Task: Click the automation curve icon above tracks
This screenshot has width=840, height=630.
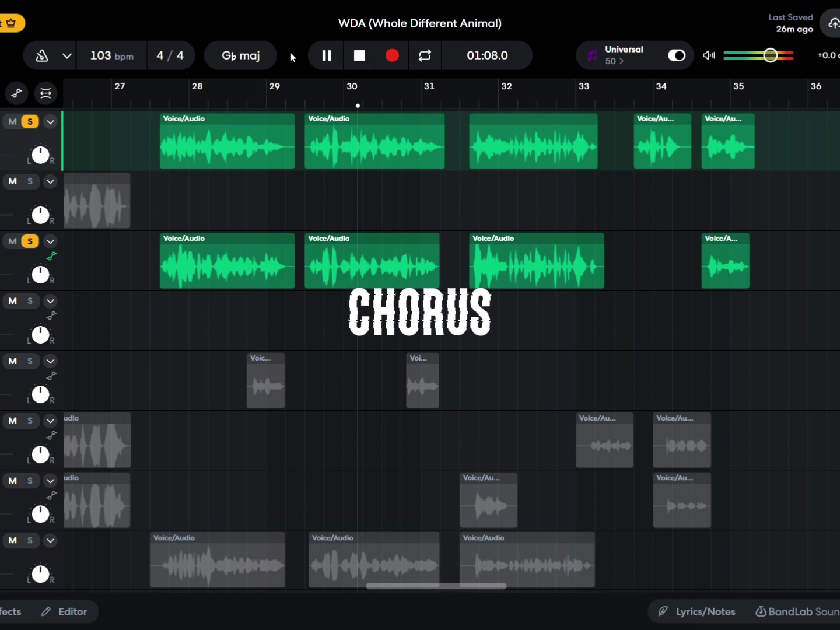Action: pyautogui.click(x=16, y=93)
